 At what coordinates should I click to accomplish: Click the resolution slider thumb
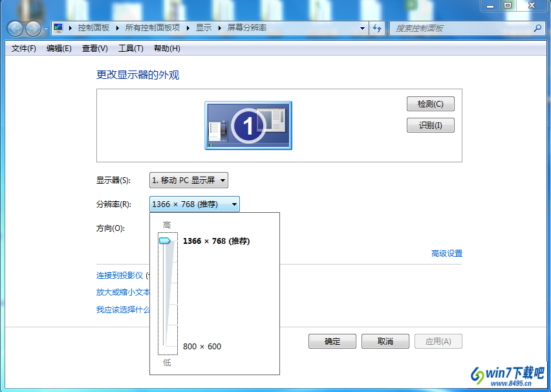pos(165,241)
